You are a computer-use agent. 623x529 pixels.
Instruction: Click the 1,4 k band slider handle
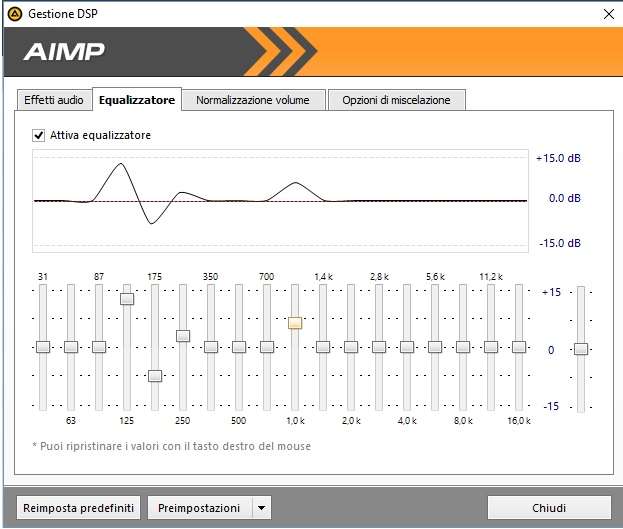[x=323, y=347]
